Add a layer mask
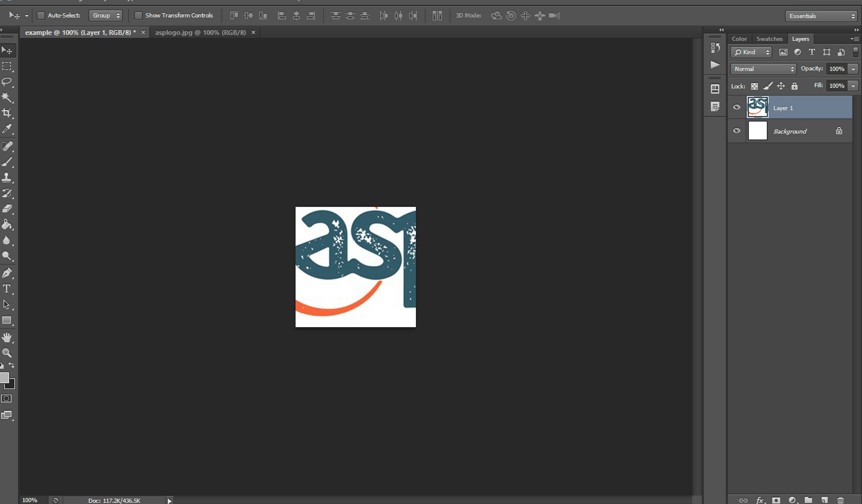Image resolution: width=862 pixels, height=504 pixels. coord(777,500)
